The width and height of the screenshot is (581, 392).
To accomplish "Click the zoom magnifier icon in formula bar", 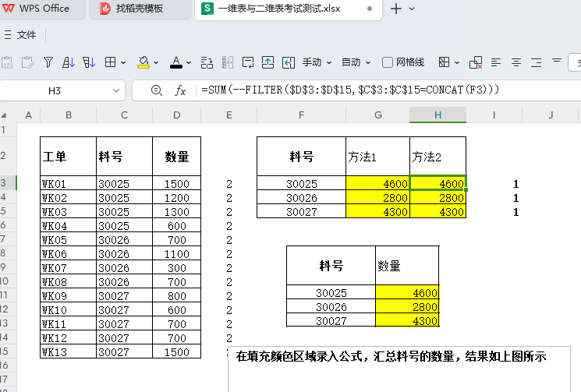I will [157, 90].
